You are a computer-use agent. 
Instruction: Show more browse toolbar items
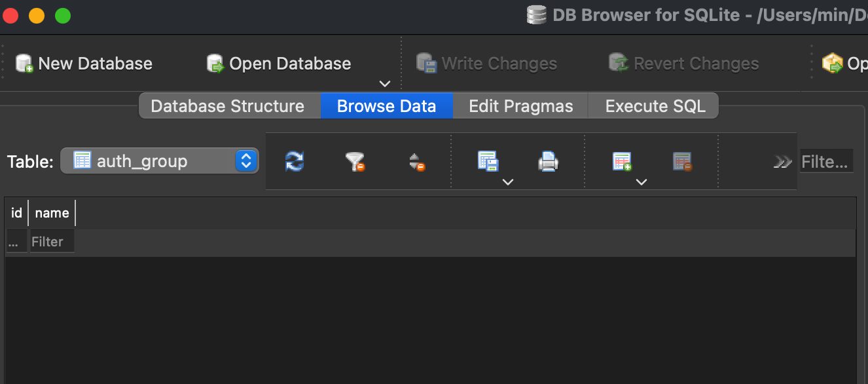pos(782,162)
